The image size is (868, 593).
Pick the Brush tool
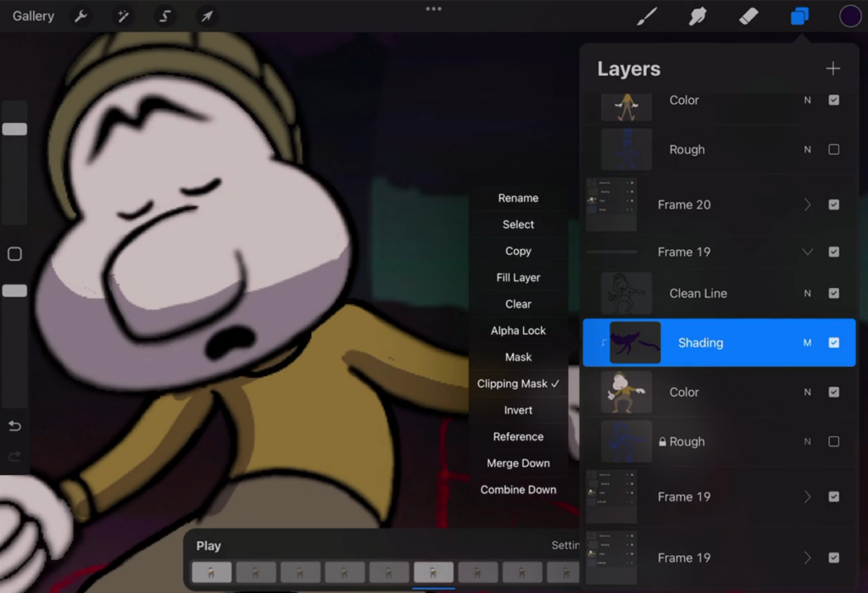click(x=646, y=15)
